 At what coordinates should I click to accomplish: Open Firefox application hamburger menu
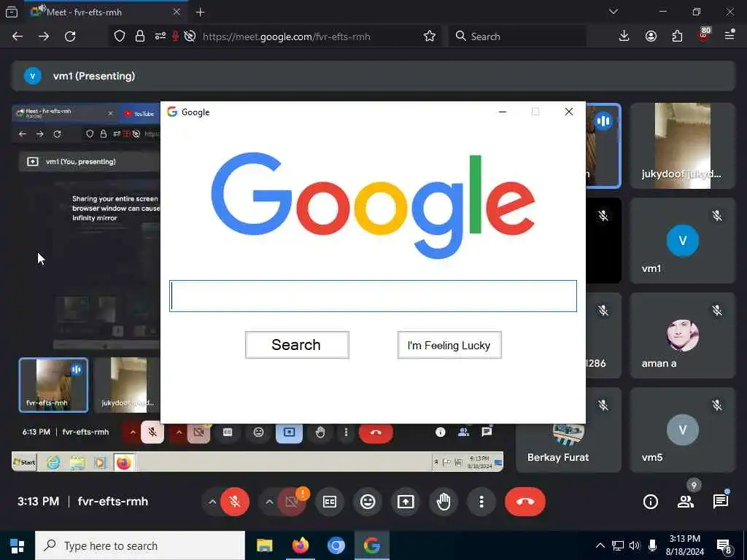point(729,35)
